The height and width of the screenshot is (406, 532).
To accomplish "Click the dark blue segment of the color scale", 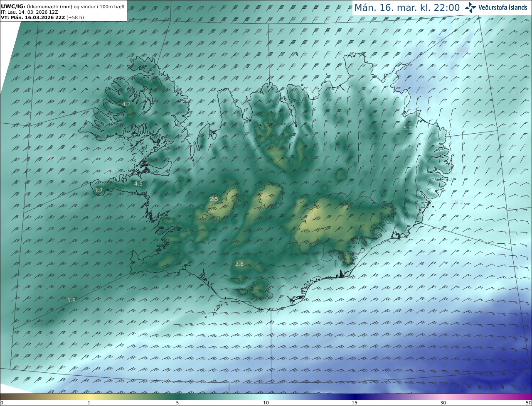I will (x=355, y=396).
